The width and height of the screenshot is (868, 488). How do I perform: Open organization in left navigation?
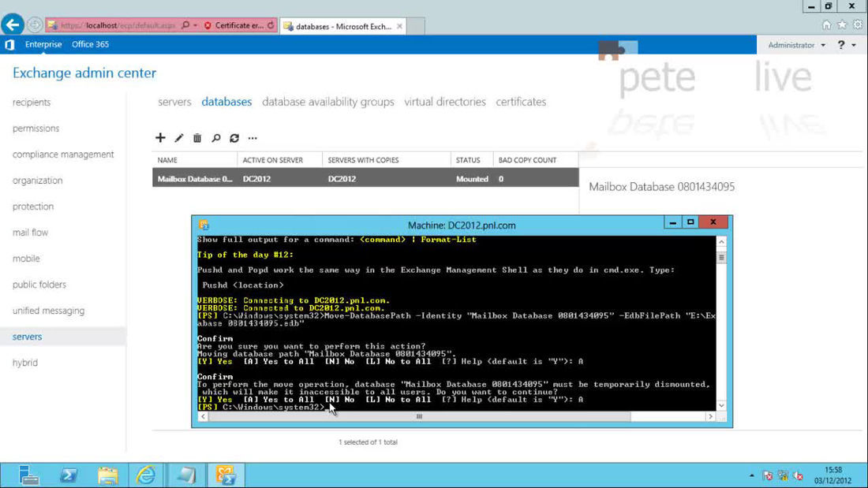pos(38,181)
